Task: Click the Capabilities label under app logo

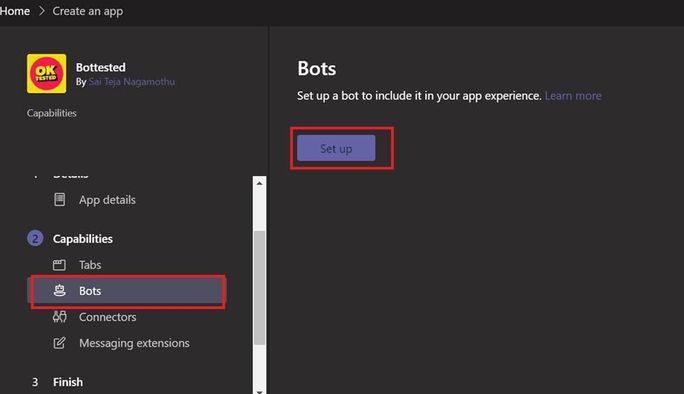Action: [x=51, y=113]
